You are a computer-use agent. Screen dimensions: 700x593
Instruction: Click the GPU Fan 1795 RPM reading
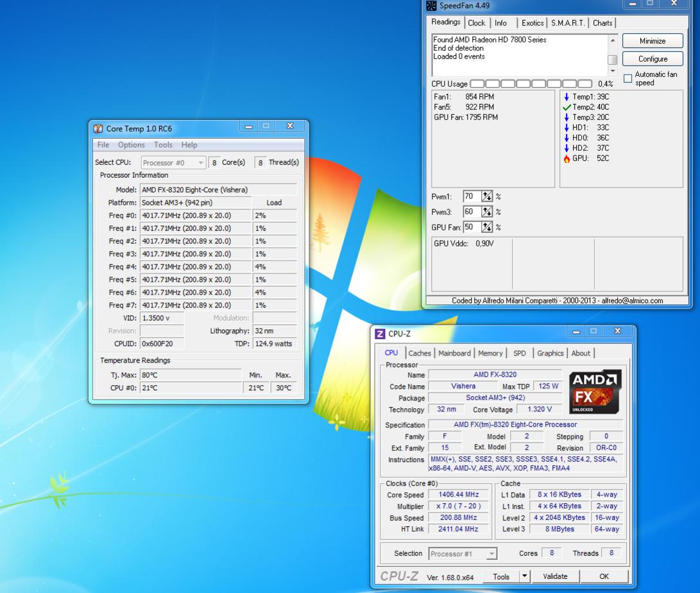[466, 117]
